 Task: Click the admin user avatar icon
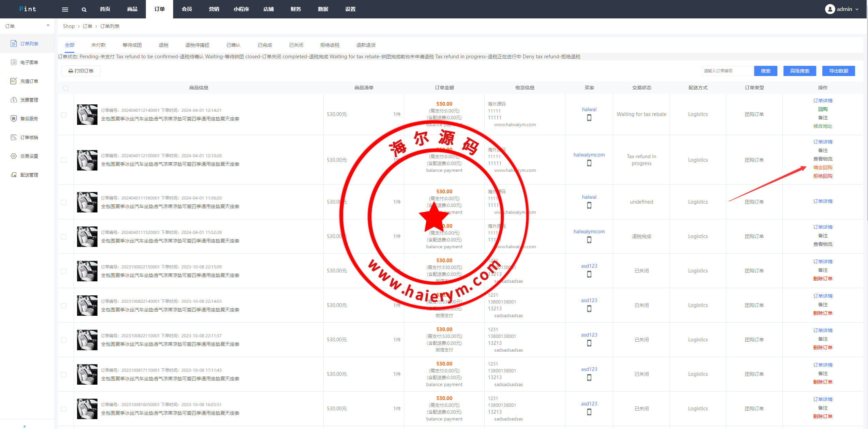[829, 9]
